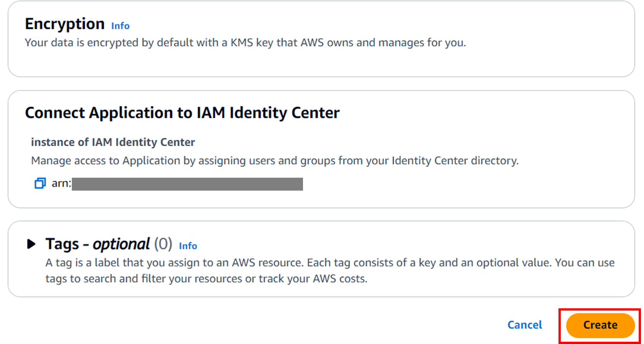Click the 'tags to search and filter' line

pos(206,279)
